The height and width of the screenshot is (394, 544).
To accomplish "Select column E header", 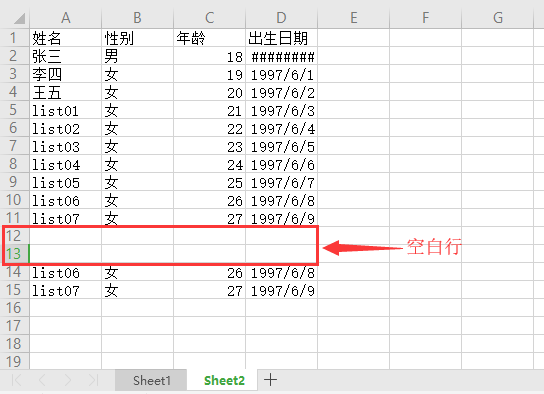I will pos(354,18).
